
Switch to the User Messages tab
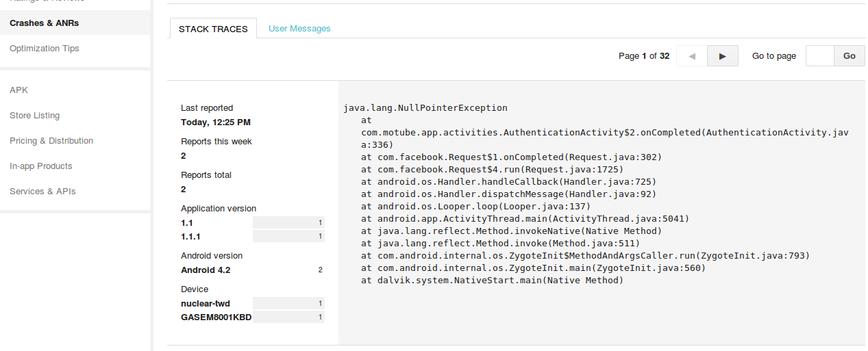pyautogui.click(x=299, y=29)
